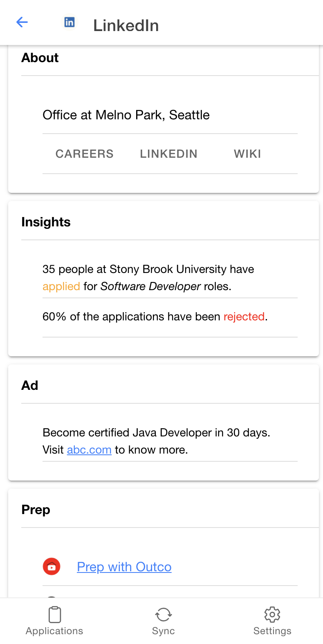Click the italic Software Developer text
This screenshot has height=644, width=323.
point(150,286)
